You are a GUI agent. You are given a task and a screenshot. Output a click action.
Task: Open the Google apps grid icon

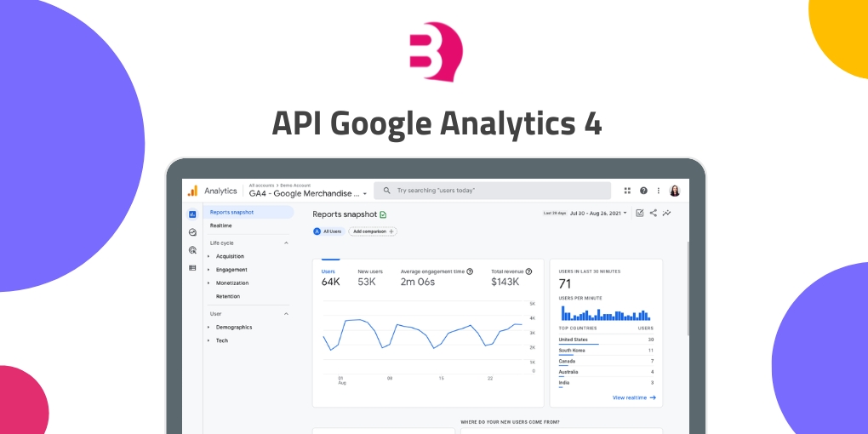tap(627, 191)
